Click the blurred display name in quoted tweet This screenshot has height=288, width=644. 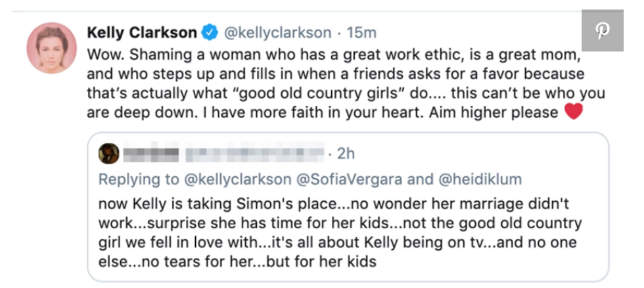tap(150, 154)
